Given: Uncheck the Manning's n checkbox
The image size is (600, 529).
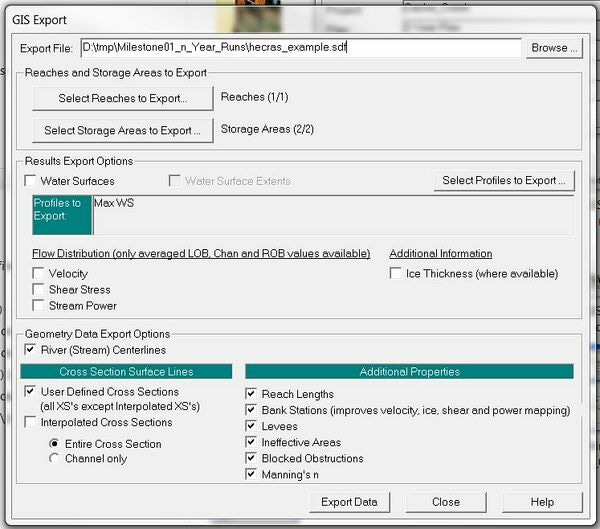Looking at the screenshot, I should (251, 474).
